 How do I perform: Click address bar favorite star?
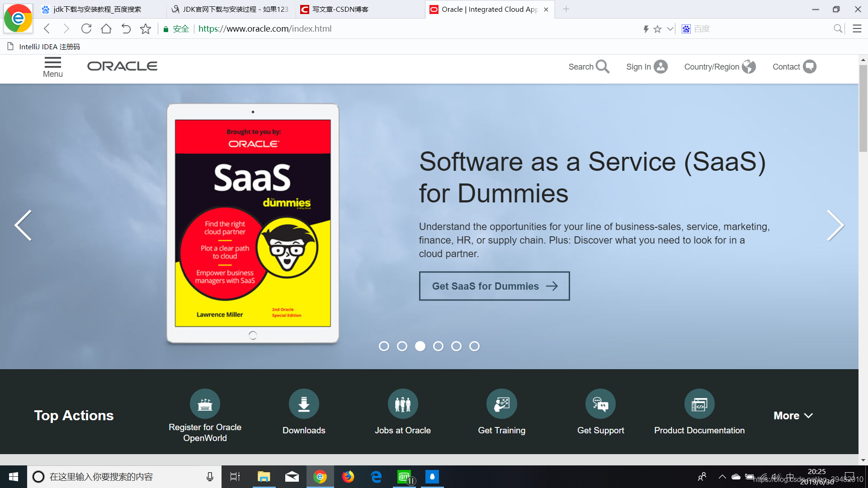tap(657, 29)
